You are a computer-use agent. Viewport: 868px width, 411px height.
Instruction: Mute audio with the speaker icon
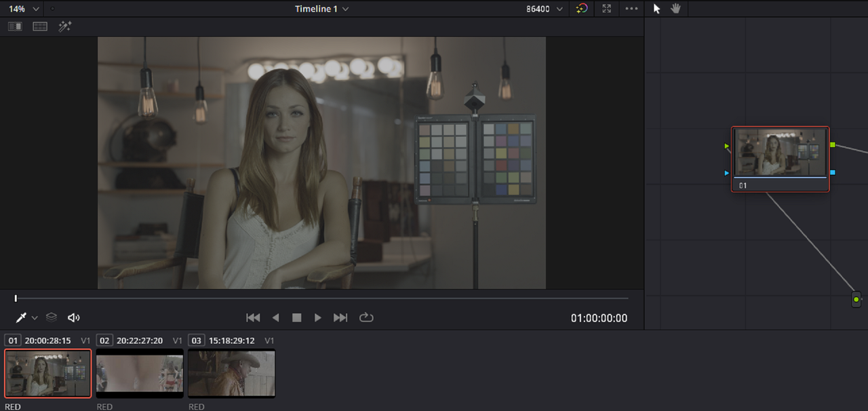pos(74,317)
